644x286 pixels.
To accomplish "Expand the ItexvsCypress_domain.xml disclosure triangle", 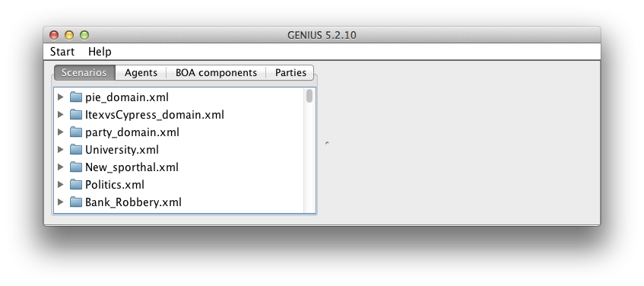I will [60, 114].
